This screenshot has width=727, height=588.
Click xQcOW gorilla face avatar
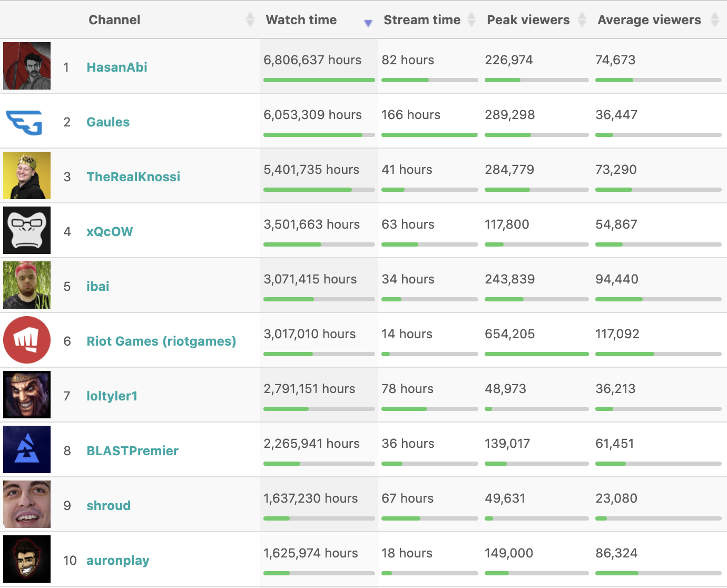[27, 230]
